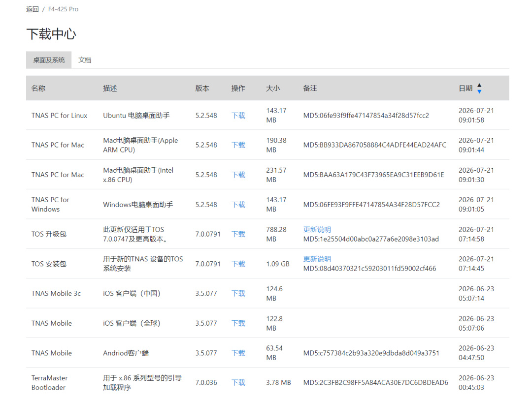Select MD5:2C3FB2C98FF5A84ACA30E7DC6DBDEAD6 hash

pyautogui.click(x=375, y=383)
